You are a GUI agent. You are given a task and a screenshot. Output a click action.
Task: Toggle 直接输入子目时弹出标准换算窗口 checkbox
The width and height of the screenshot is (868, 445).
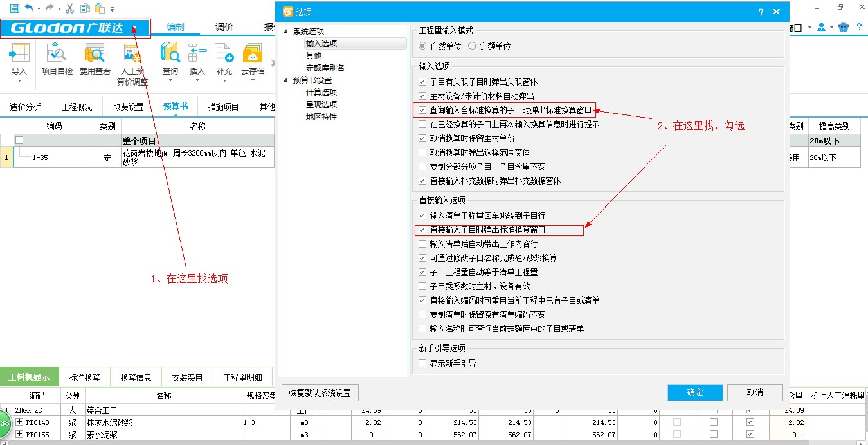(422, 230)
